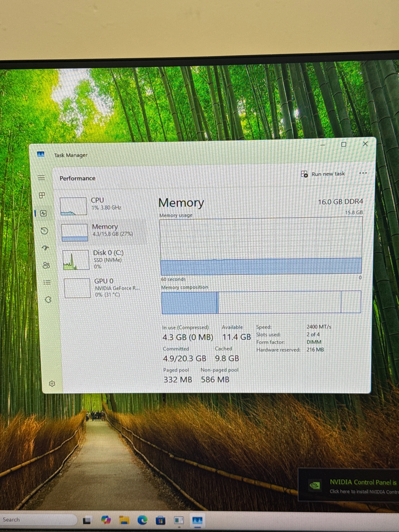This screenshot has height=532, width=399.
Task: Click the 'In use (Compressed)' value 4.3 GB
Action: point(188,337)
